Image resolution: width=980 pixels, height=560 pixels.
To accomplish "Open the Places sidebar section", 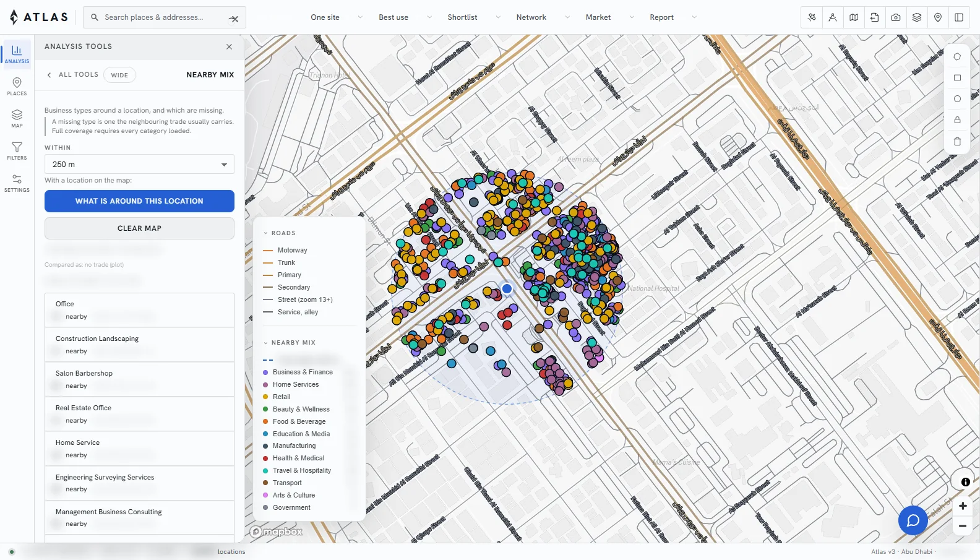I will coord(17,86).
